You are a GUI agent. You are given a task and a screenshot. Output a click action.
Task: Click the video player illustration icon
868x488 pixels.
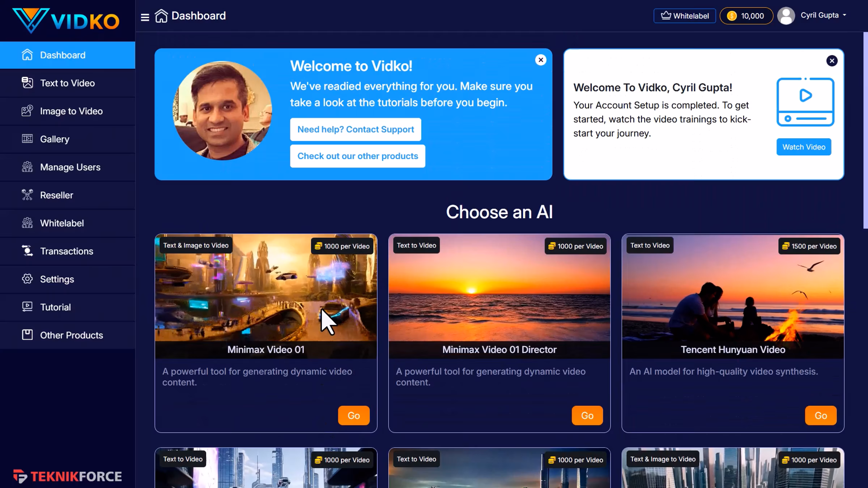pos(805,102)
